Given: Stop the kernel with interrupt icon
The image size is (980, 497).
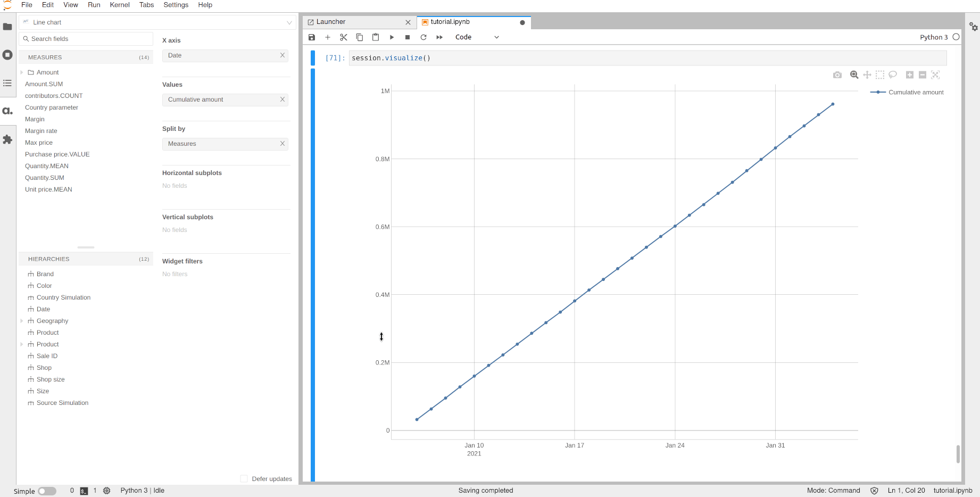Looking at the screenshot, I should pyautogui.click(x=408, y=37).
